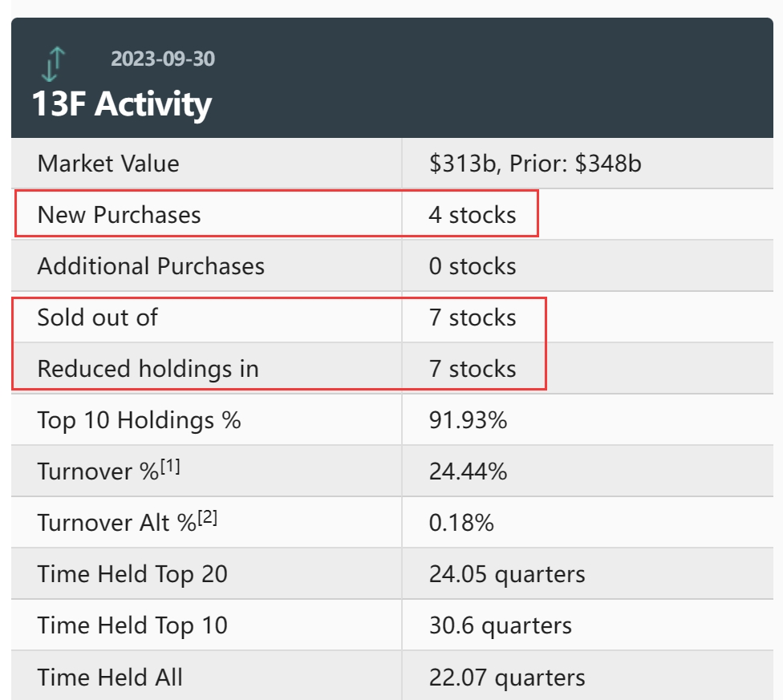The image size is (783, 700).
Task: Click the 0 stocks value
Action: point(473,266)
